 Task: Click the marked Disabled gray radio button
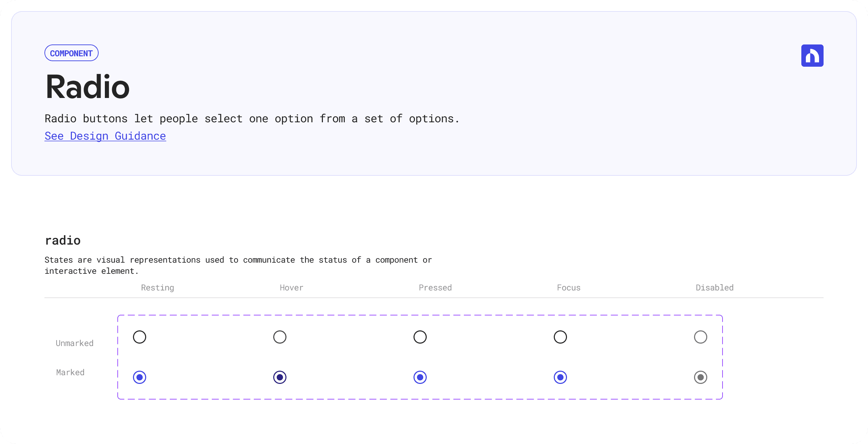pos(701,377)
